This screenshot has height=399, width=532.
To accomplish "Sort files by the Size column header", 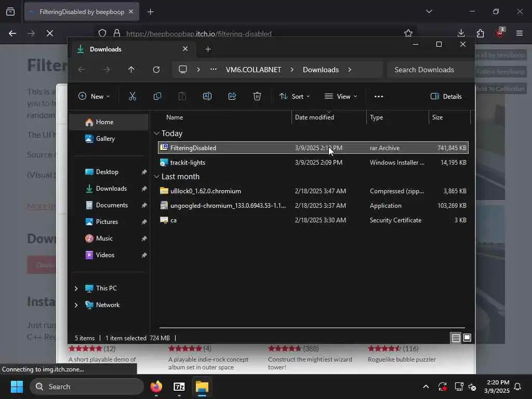I will [449, 117].
